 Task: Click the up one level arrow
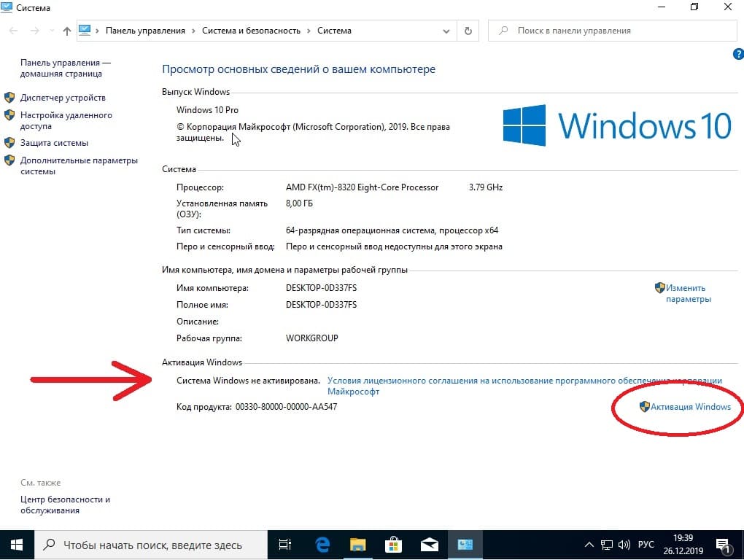click(x=67, y=31)
